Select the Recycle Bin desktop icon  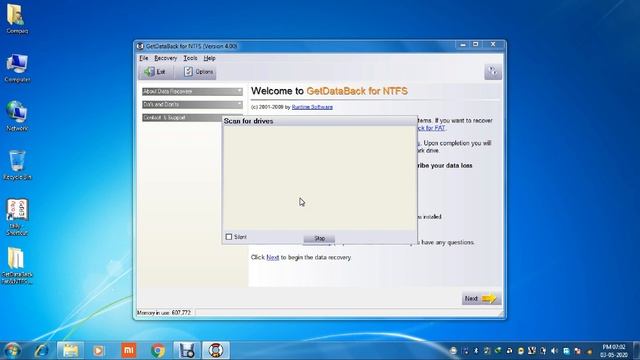pos(17,165)
